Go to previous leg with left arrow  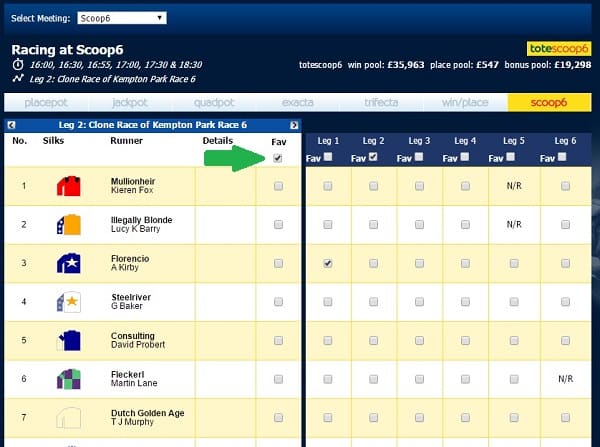(11, 125)
